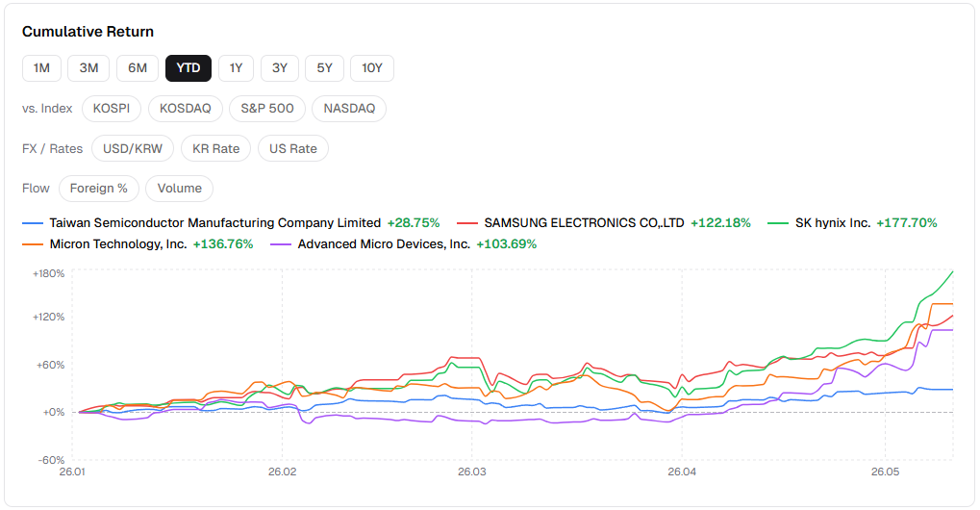The width and height of the screenshot is (980, 510).
Task: Click the green SK hynix line swatch
Action: tap(777, 223)
